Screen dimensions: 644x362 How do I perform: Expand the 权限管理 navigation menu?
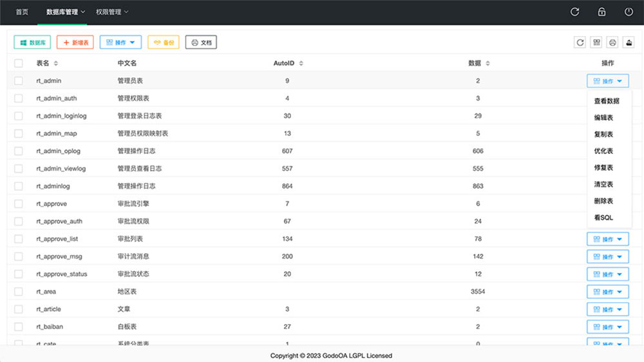click(112, 12)
